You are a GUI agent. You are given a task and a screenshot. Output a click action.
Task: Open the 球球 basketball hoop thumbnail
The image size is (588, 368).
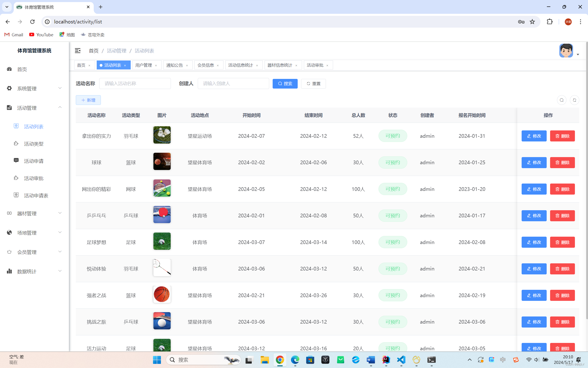(x=162, y=161)
